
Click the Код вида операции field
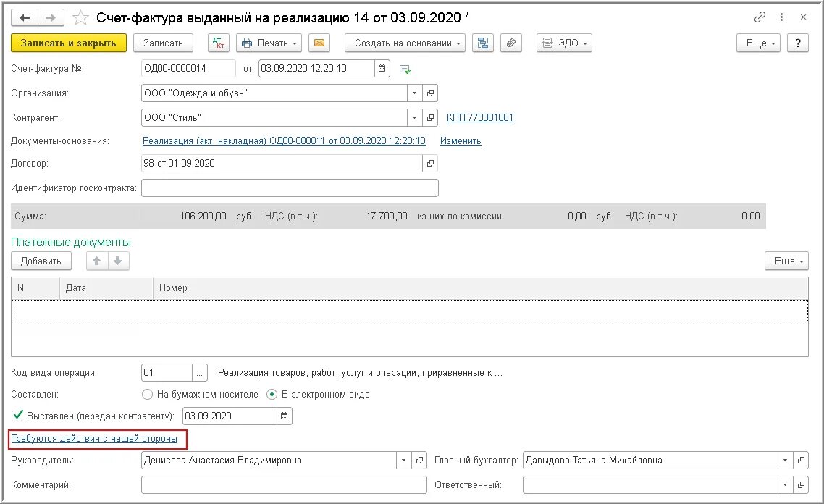point(167,373)
